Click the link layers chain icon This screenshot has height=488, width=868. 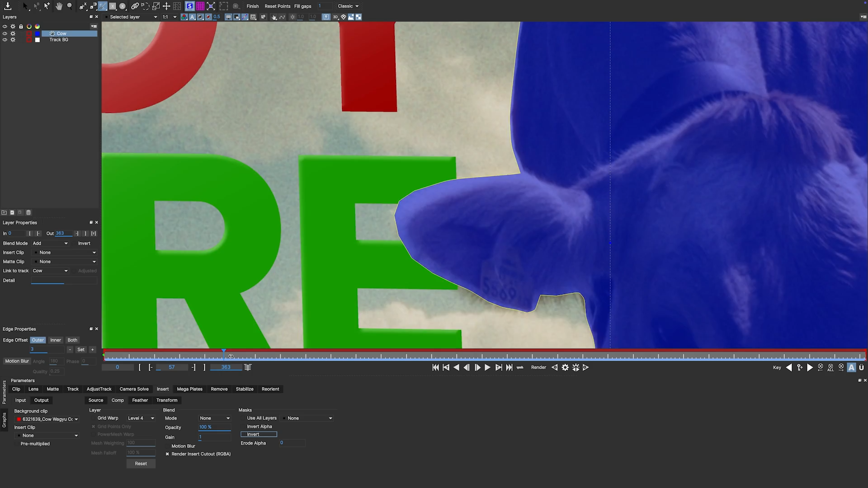pyautogui.click(x=135, y=6)
